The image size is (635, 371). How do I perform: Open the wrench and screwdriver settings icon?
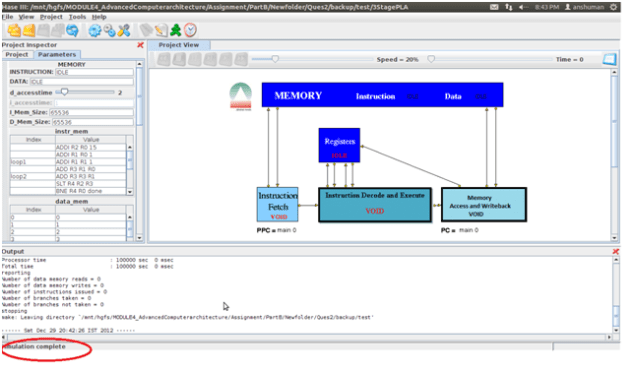pos(124,30)
